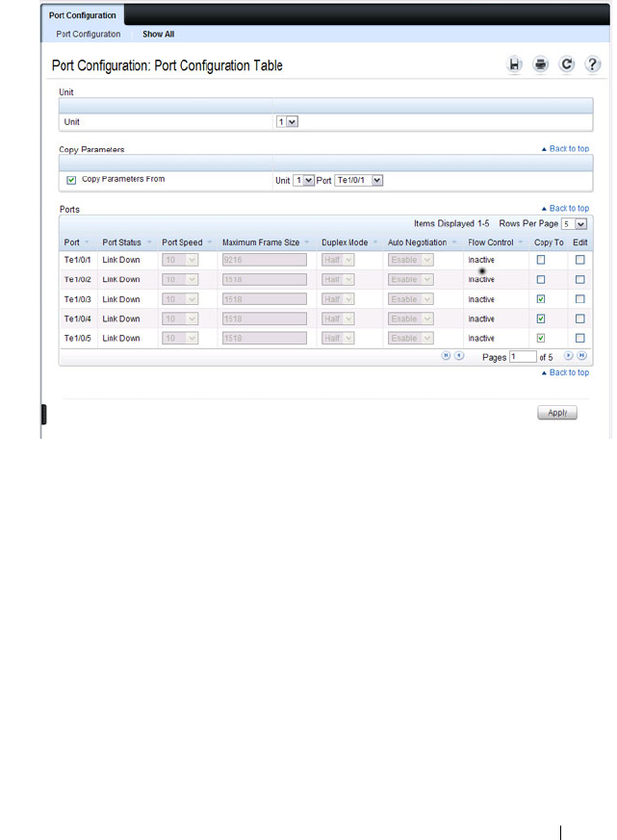Click the Pages number input field
The width and height of the screenshot is (617, 840).
tap(523, 356)
